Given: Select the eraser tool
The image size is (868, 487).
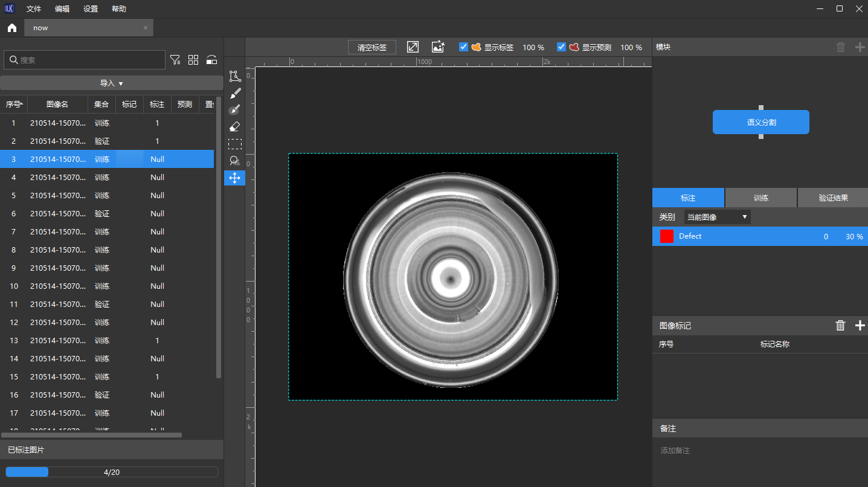Looking at the screenshot, I should tap(235, 127).
